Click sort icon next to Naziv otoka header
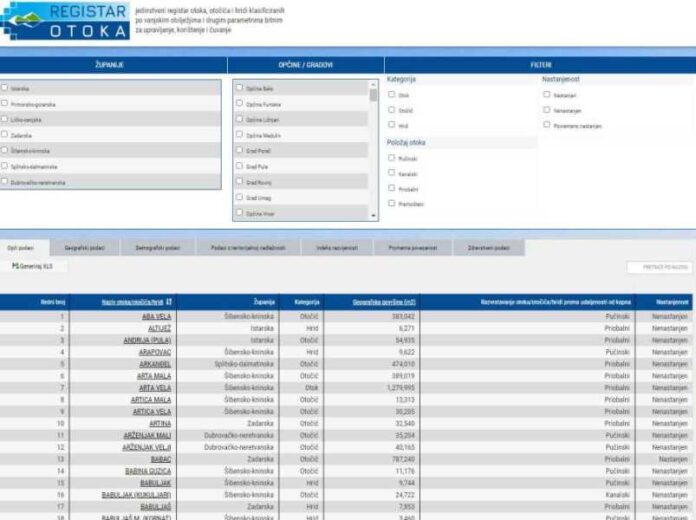The width and height of the screenshot is (696, 520). 169,301
